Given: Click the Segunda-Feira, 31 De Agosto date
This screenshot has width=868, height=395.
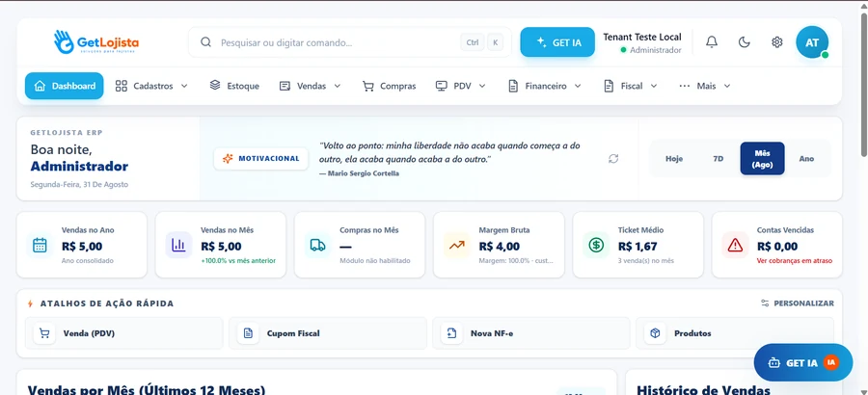Looking at the screenshot, I should click(79, 184).
